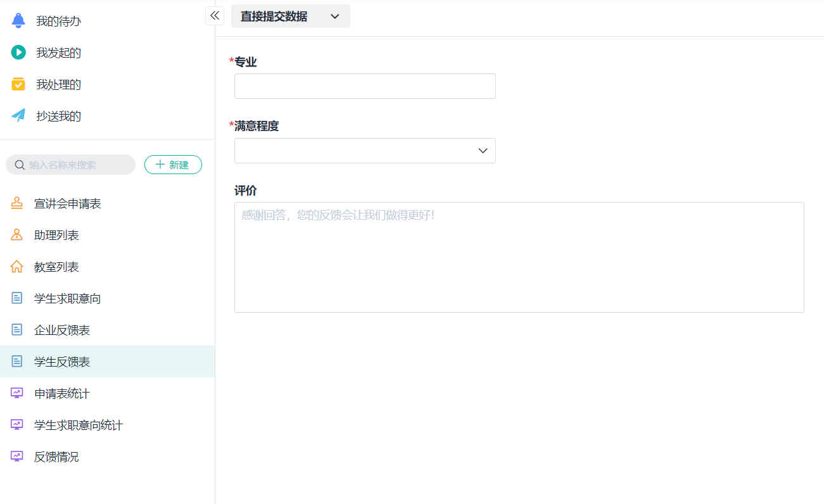Click the 专业 text input field

pos(365,86)
